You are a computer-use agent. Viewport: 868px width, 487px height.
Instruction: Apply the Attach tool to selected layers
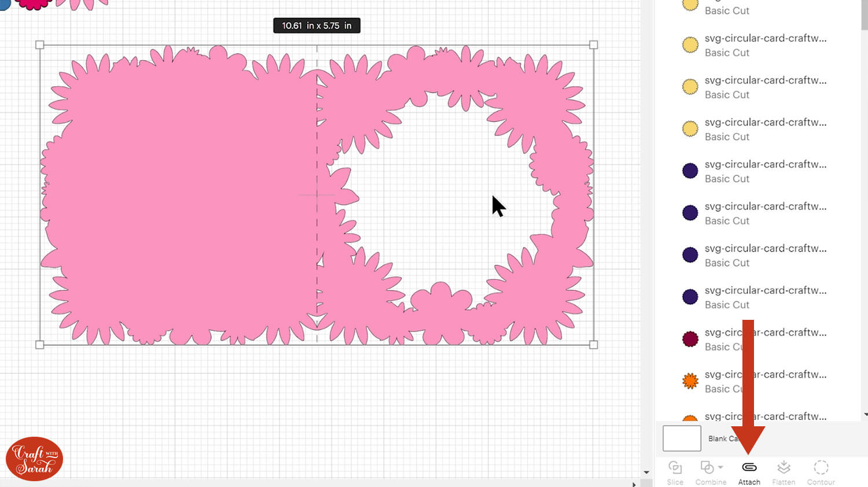click(x=749, y=467)
